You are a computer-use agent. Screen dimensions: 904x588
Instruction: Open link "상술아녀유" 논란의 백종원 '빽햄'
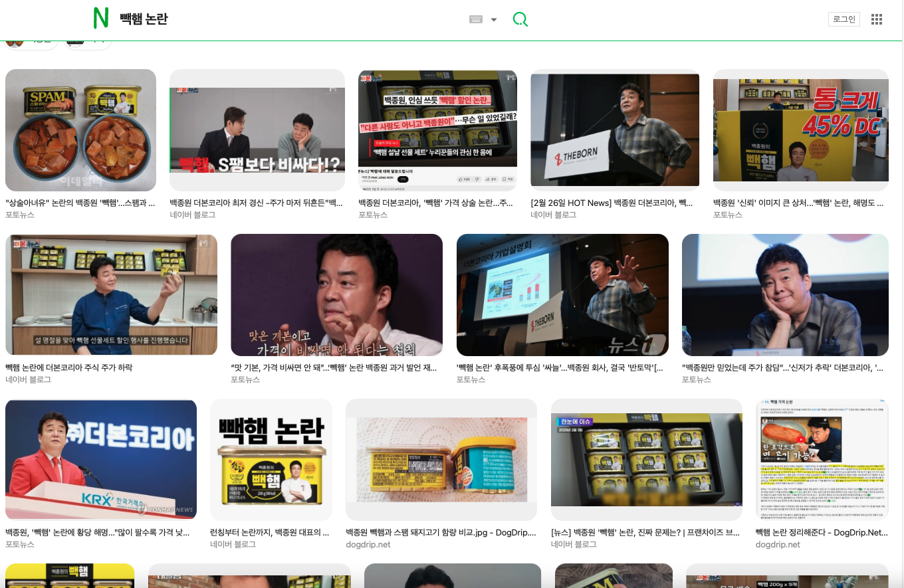click(x=80, y=203)
